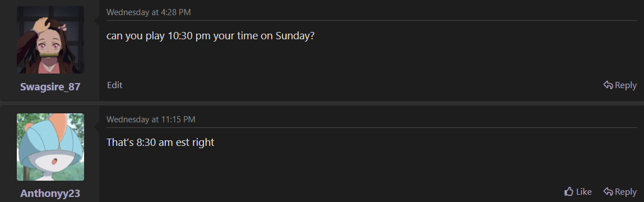The image size is (644, 202).
Task: Click the pointer notch beside Swagsire_87's post
Action: click(x=97, y=20)
